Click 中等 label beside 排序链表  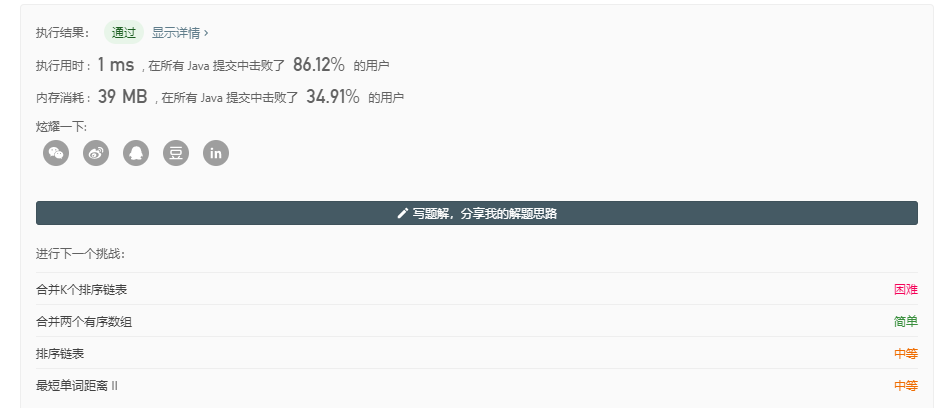(x=905, y=353)
